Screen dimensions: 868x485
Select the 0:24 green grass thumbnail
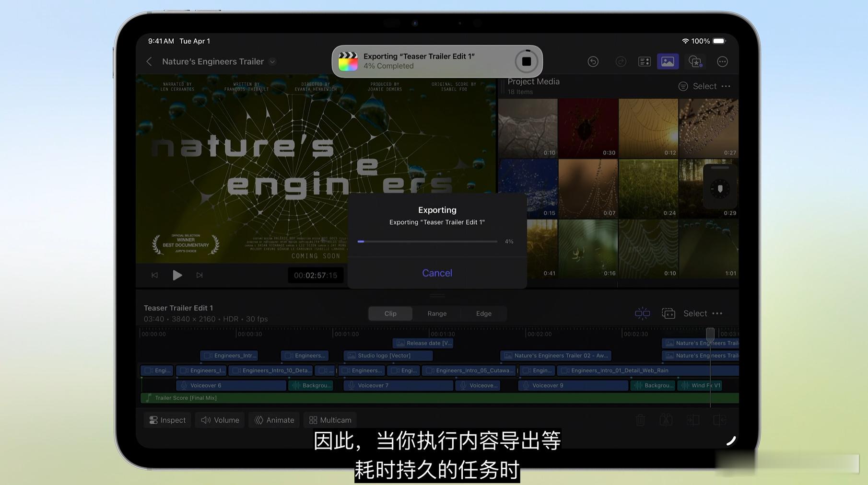[648, 189]
